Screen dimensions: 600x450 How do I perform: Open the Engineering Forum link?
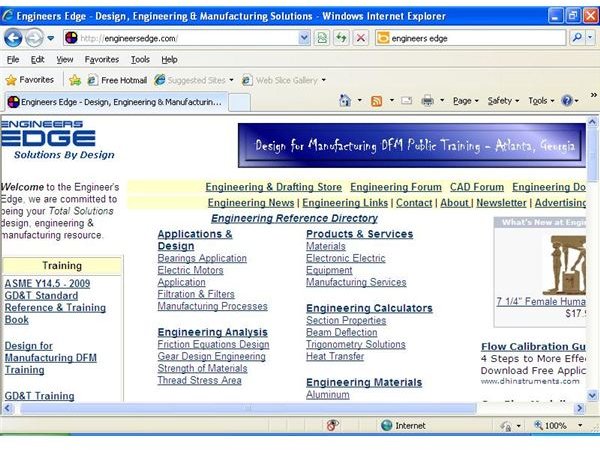396,187
